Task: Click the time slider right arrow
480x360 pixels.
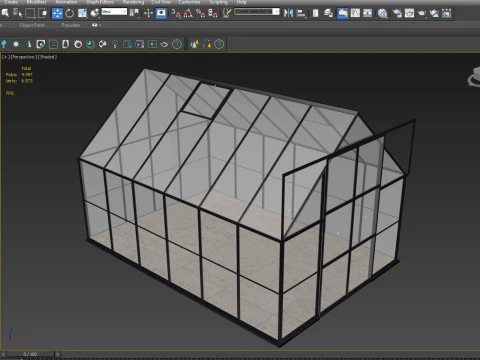Action: coord(57,354)
